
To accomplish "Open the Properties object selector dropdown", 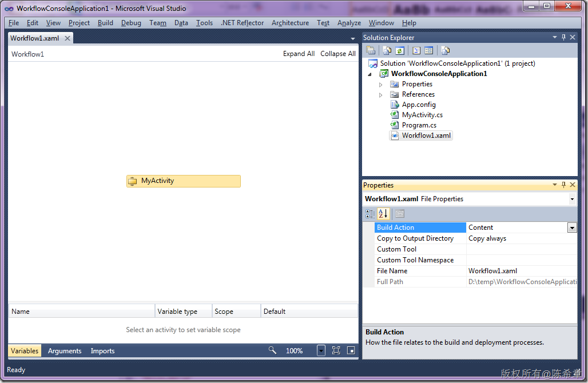I will point(572,199).
